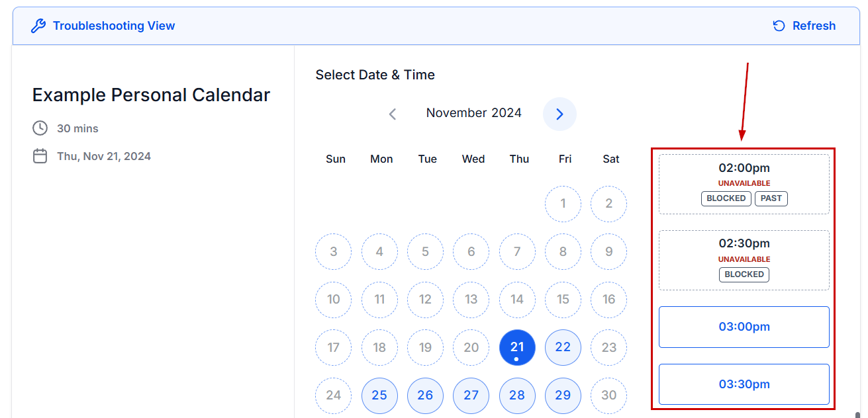Select the 03:00pm time slot

[744, 327]
